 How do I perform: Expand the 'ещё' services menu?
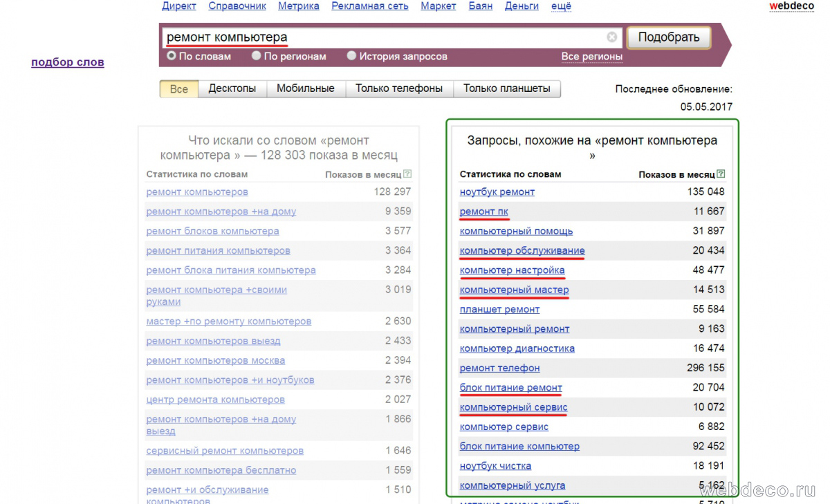[x=561, y=6]
